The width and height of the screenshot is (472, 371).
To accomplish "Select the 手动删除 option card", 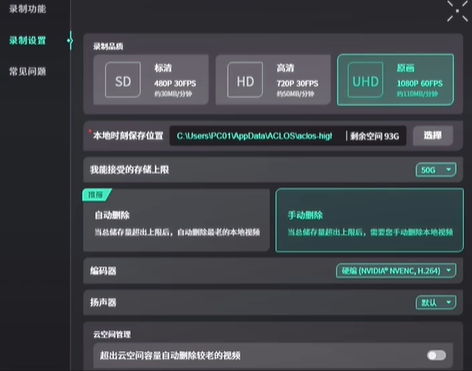I will pos(369,220).
